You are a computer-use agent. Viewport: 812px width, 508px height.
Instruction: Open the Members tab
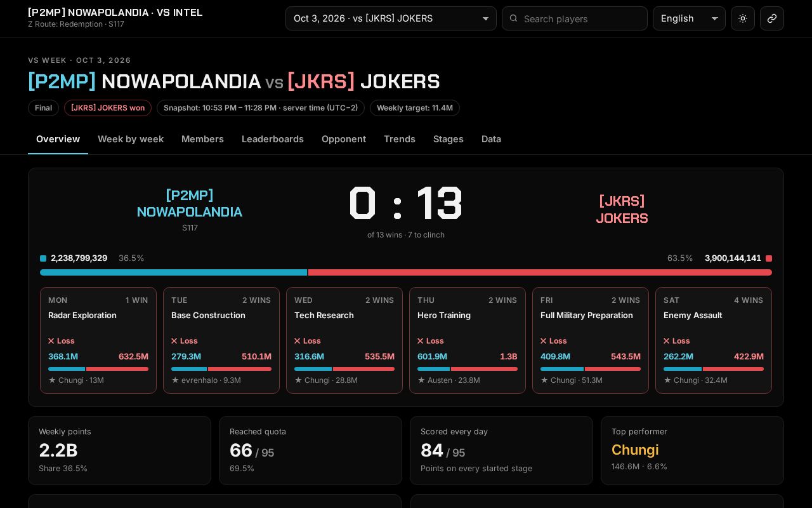coord(202,139)
